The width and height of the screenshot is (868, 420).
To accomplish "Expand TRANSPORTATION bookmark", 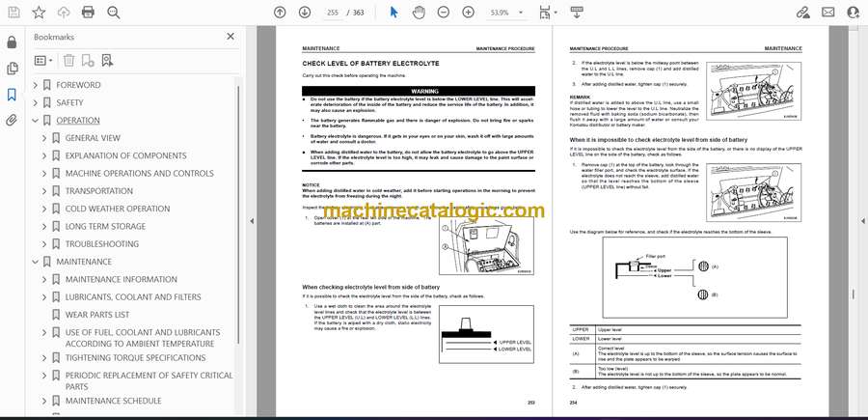I will pos(44,191).
